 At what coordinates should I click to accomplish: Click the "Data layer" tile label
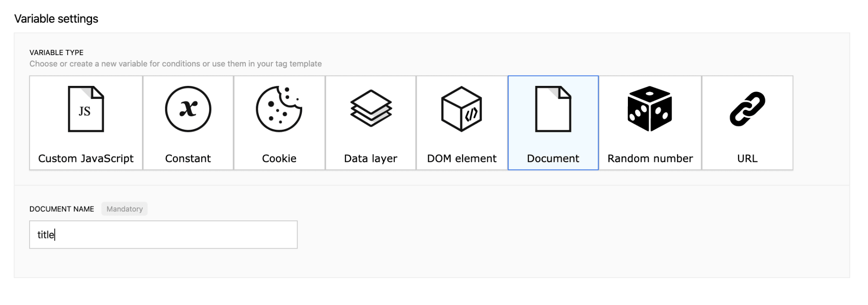click(x=370, y=158)
